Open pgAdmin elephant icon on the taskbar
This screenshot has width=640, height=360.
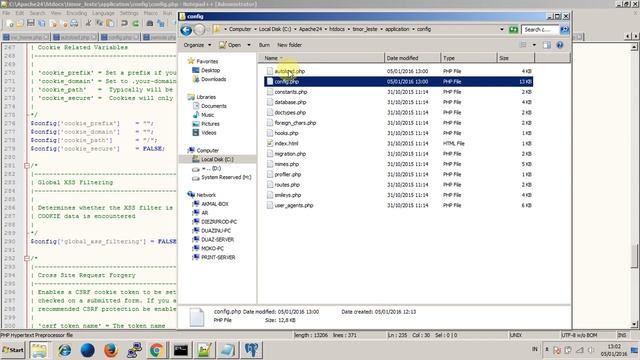pyautogui.click(x=251, y=350)
